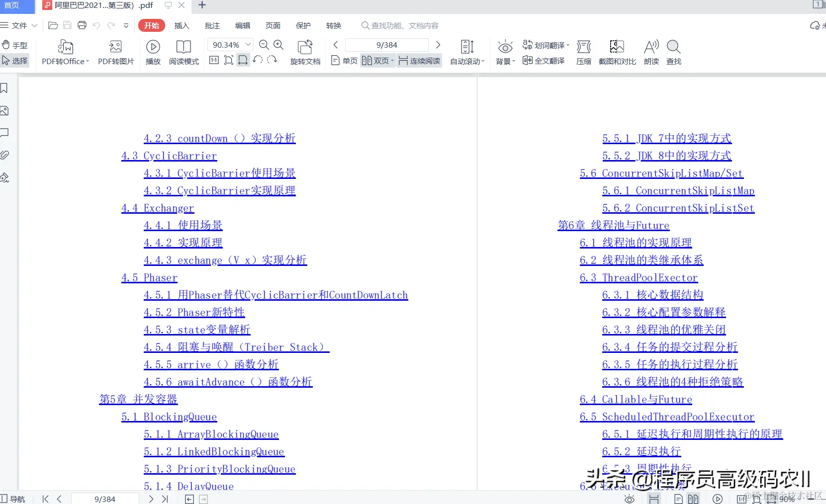Image resolution: width=826 pixels, height=504 pixels.
Task: Open link 第6章 线程池与Future
Action: 614,225
